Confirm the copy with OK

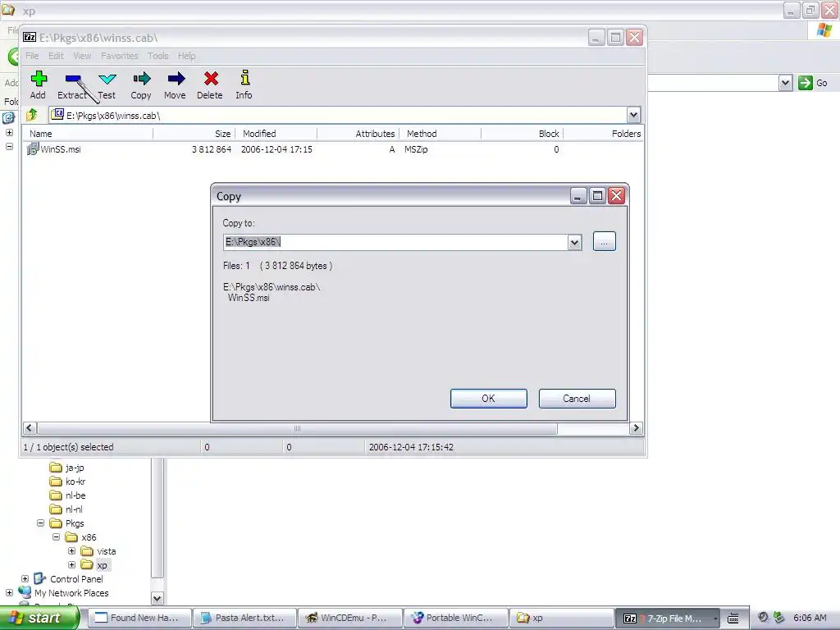(489, 399)
